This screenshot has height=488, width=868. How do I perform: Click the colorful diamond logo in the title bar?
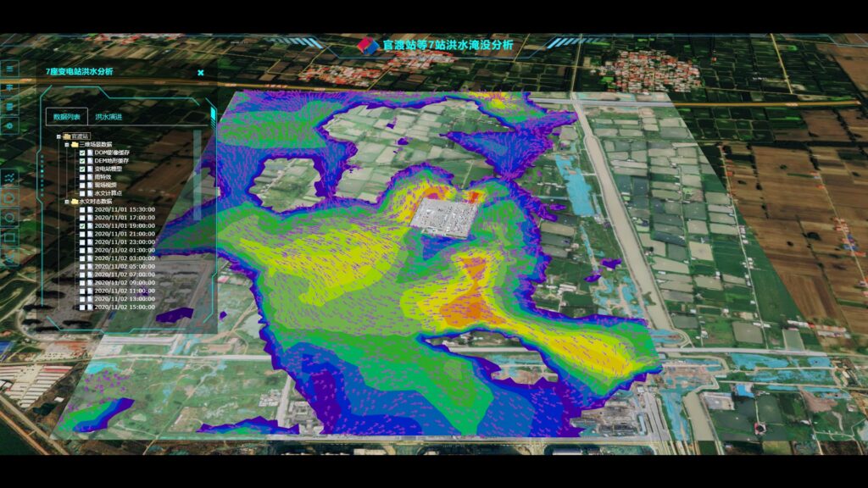[x=367, y=47]
